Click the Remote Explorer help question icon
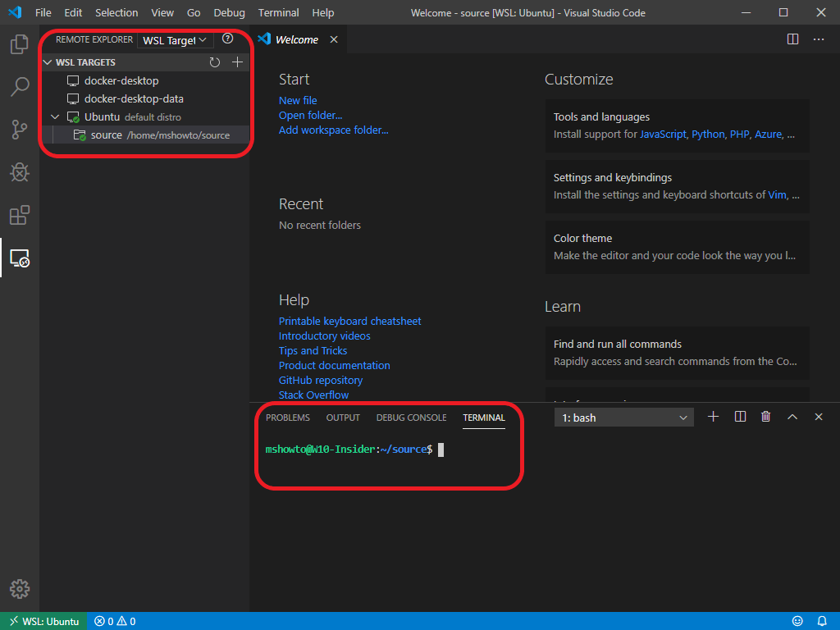The width and height of the screenshot is (840, 630). point(228,39)
